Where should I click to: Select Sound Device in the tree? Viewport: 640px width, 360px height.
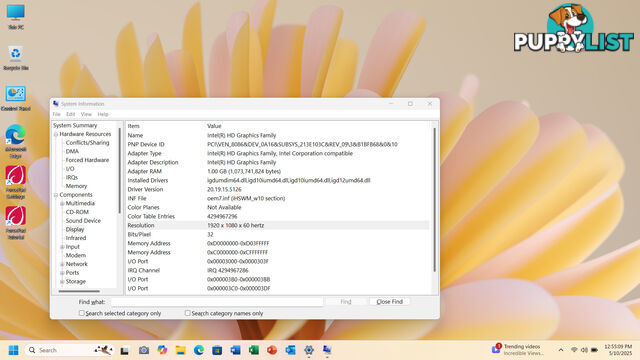(83, 221)
